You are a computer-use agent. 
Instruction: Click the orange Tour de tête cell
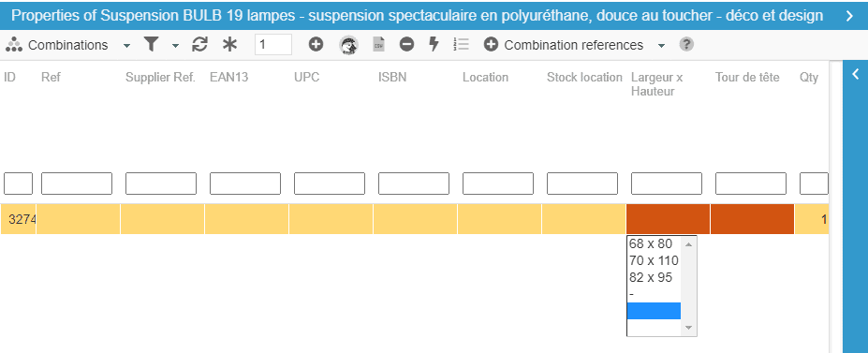pos(752,219)
